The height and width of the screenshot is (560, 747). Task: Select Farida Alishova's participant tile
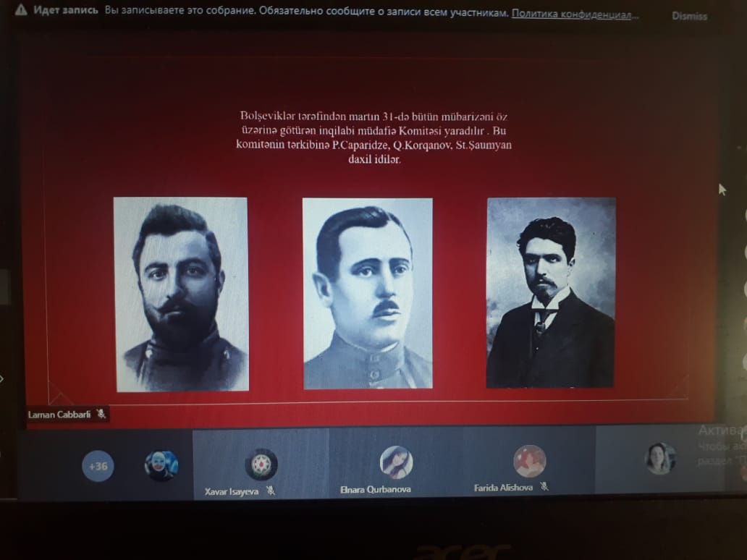(529, 462)
